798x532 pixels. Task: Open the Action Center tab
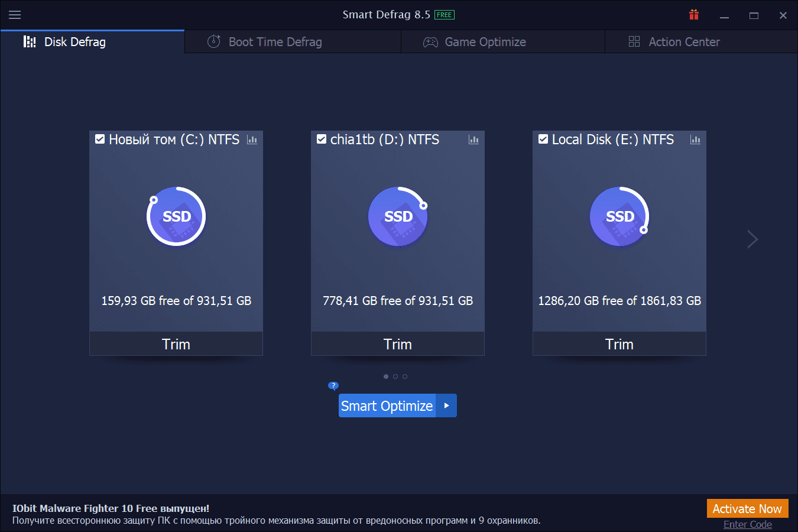click(x=701, y=42)
